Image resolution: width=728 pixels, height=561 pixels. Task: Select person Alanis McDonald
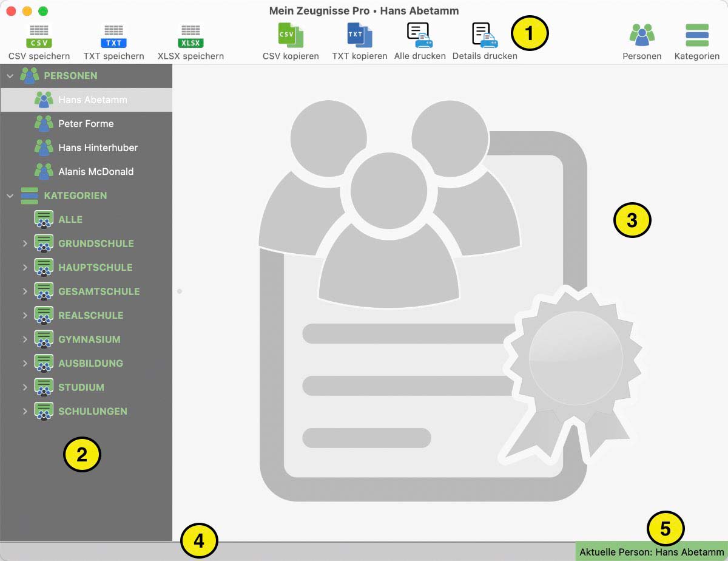coord(95,172)
